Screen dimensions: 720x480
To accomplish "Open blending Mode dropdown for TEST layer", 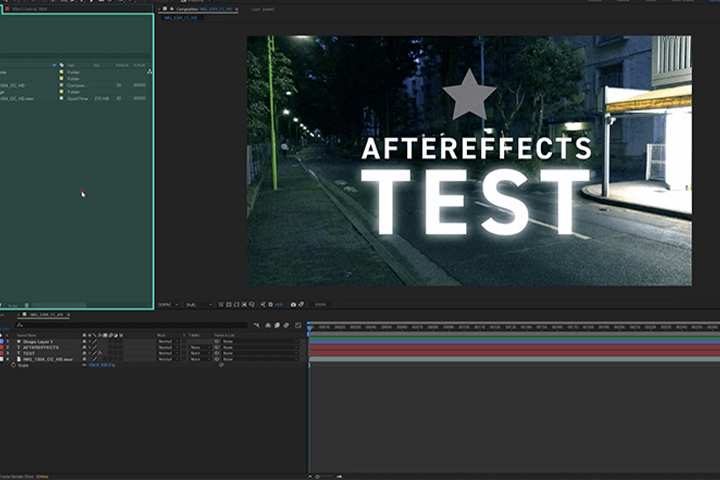I will click(168, 353).
